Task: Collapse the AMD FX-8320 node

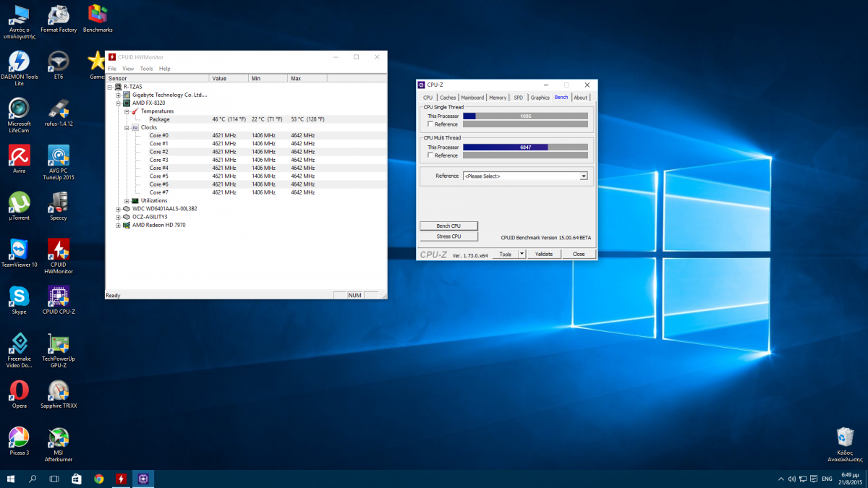Action: (119, 103)
